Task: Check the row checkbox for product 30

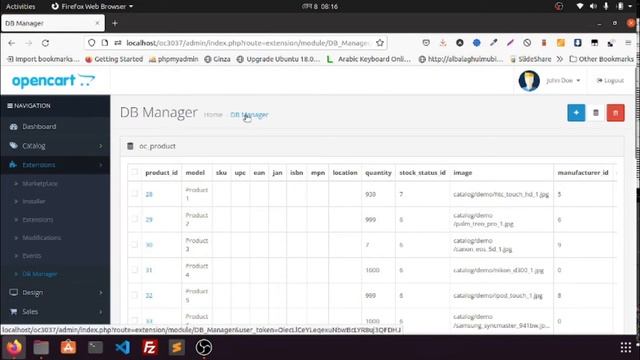Action: pyautogui.click(x=134, y=244)
